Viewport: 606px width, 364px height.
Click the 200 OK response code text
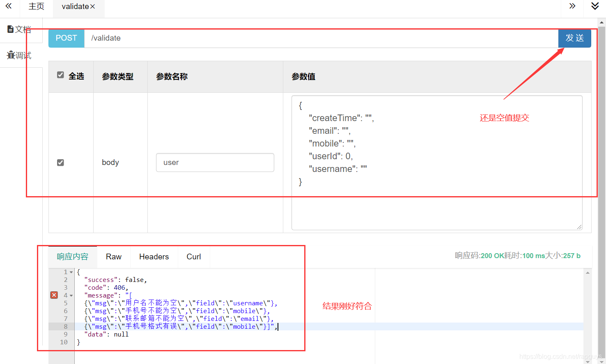[492, 256]
